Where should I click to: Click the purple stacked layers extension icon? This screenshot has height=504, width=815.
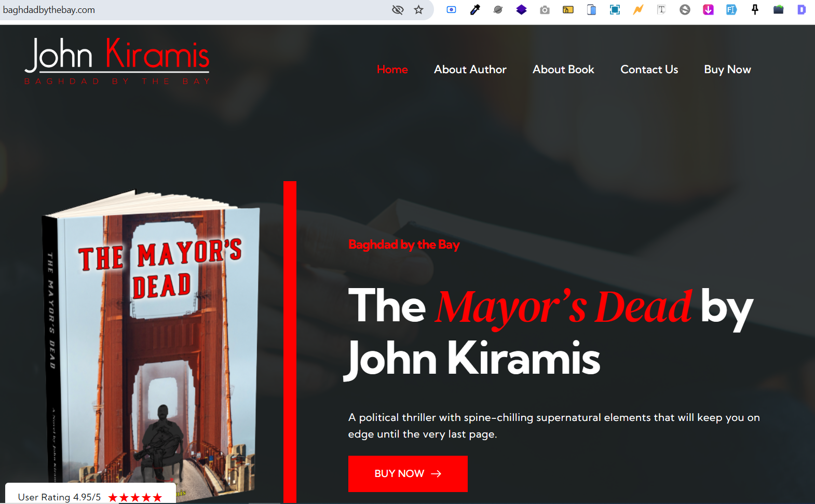pyautogui.click(x=521, y=10)
